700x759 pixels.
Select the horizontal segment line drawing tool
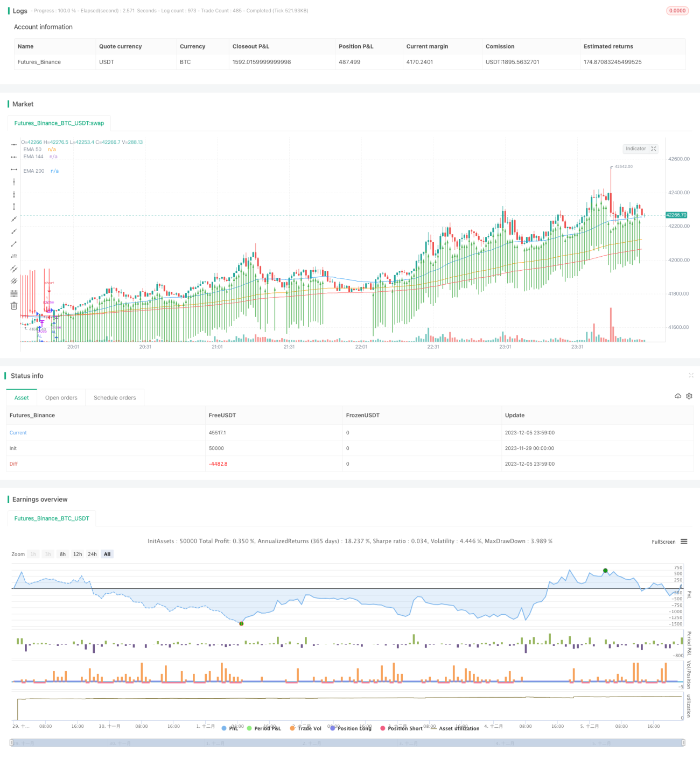click(14, 170)
